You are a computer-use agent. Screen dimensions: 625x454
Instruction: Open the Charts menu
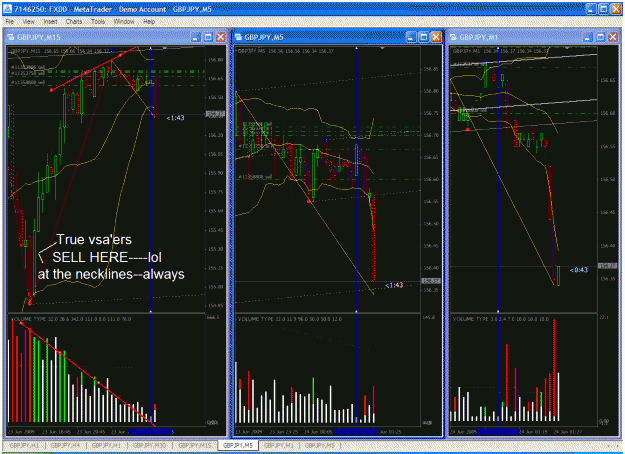point(74,22)
